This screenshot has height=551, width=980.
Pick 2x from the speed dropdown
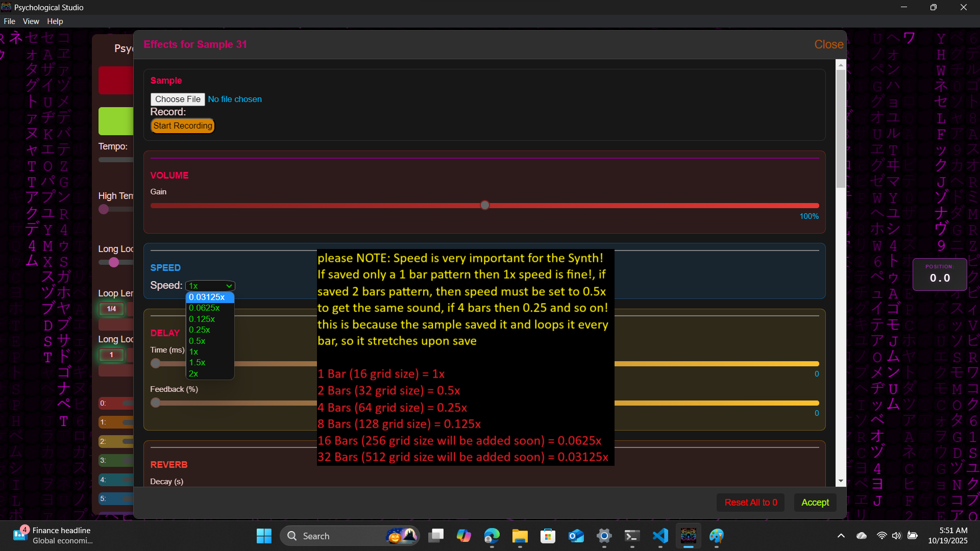(x=193, y=373)
